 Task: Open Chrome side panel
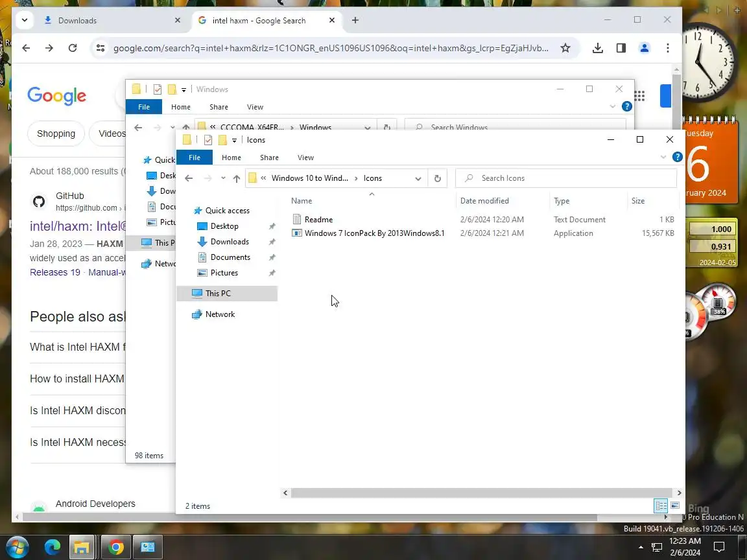tap(621, 47)
